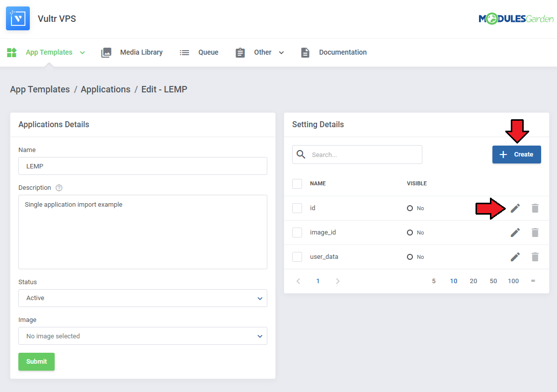Edit the image_id setting with pencil icon
This screenshot has width=557, height=392.
click(515, 233)
